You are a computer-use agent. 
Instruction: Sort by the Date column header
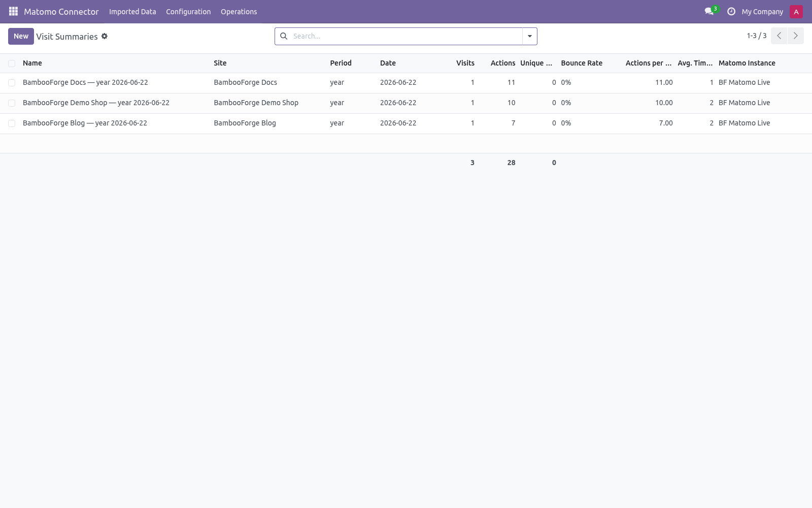[x=388, y=63]
